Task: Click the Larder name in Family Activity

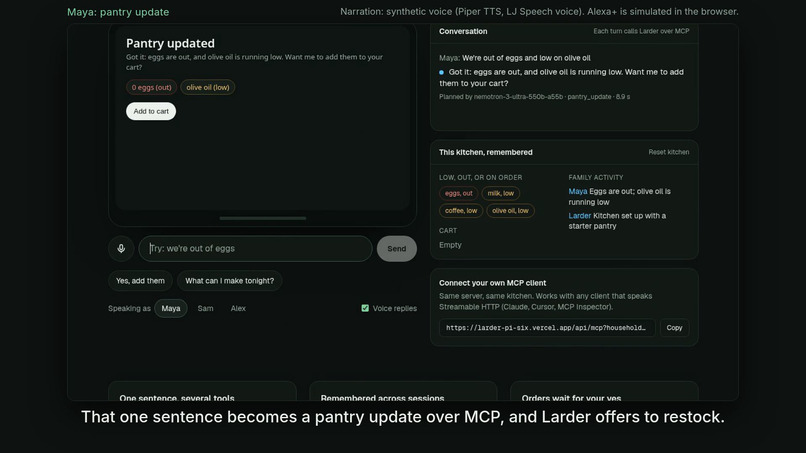Action: (580, 216)
